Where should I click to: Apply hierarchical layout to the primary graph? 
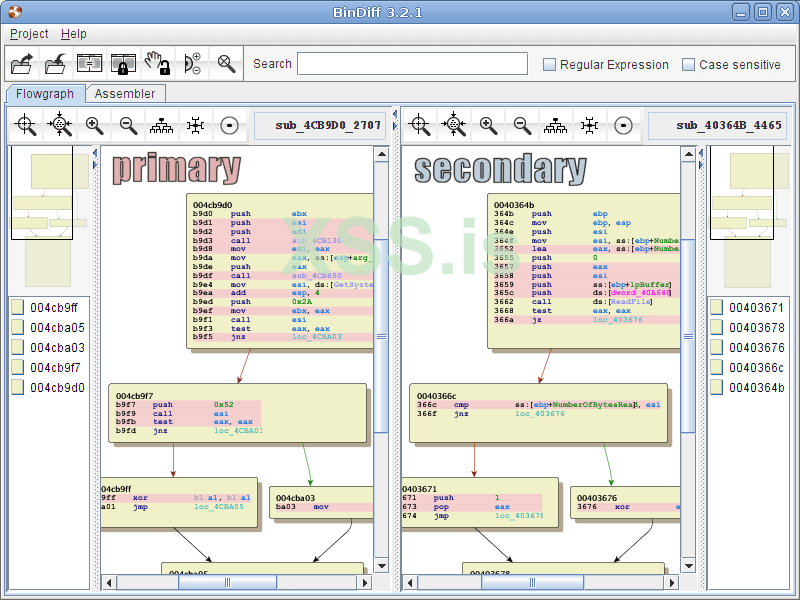(x=161, y=126)
